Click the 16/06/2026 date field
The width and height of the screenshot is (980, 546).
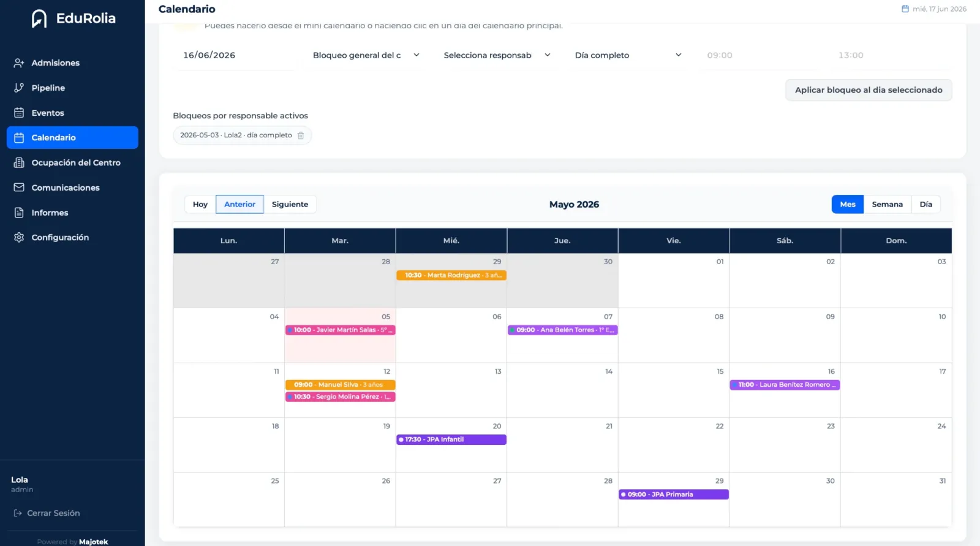(235, 55)
